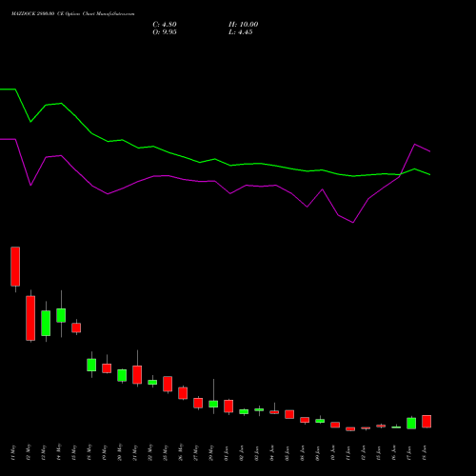Click the green indicator line
476x476 pixels.
(x=214, y=159)
